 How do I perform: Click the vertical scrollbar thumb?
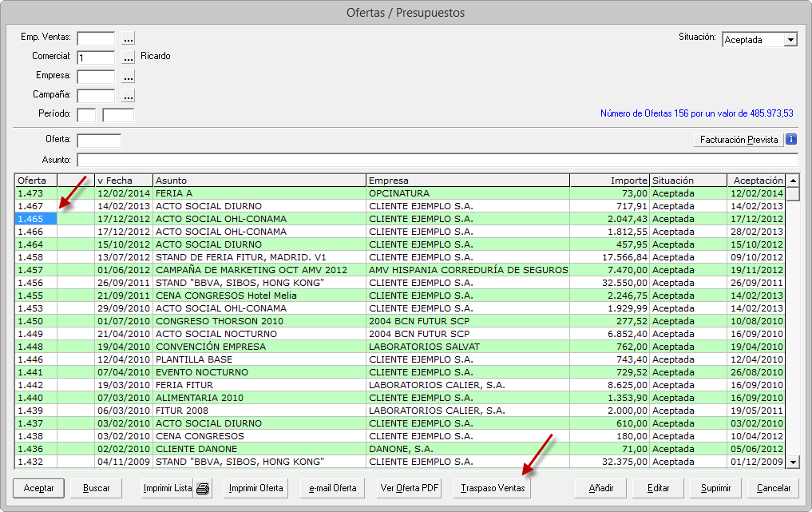pos(793,194)
